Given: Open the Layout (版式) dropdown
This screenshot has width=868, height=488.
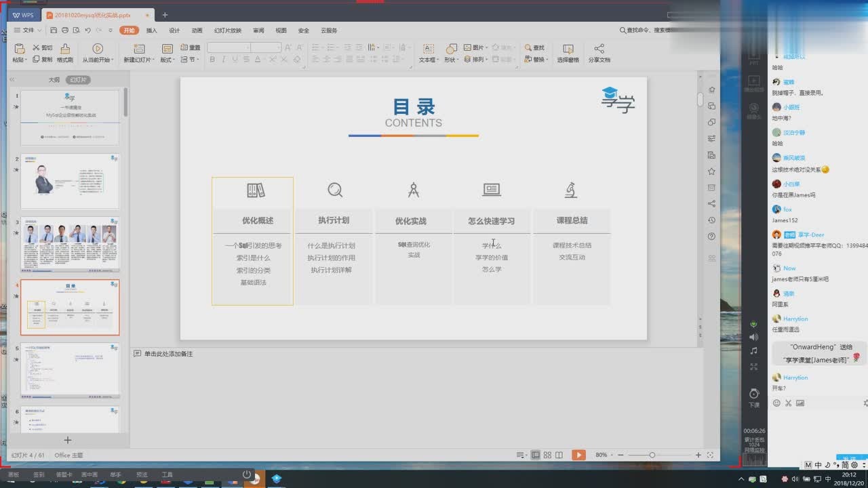Looking at the screenshot, I should [x=167, y=60].
